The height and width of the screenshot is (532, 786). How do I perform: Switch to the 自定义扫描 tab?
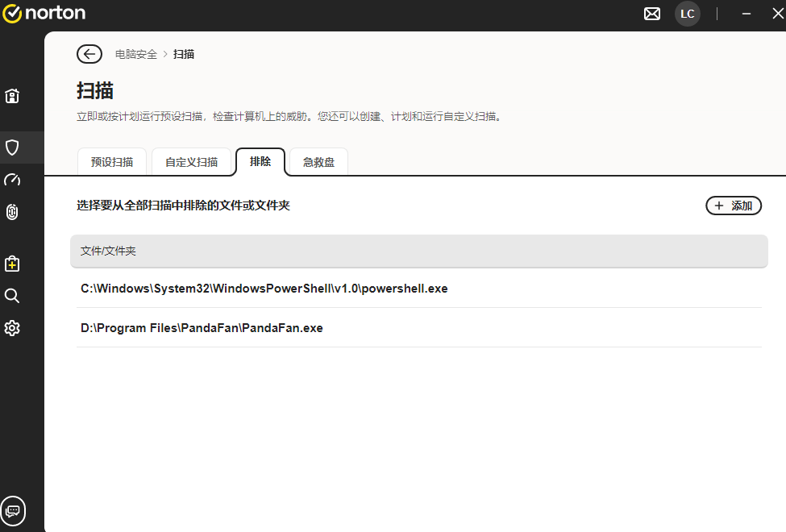(x=191, y=162)
